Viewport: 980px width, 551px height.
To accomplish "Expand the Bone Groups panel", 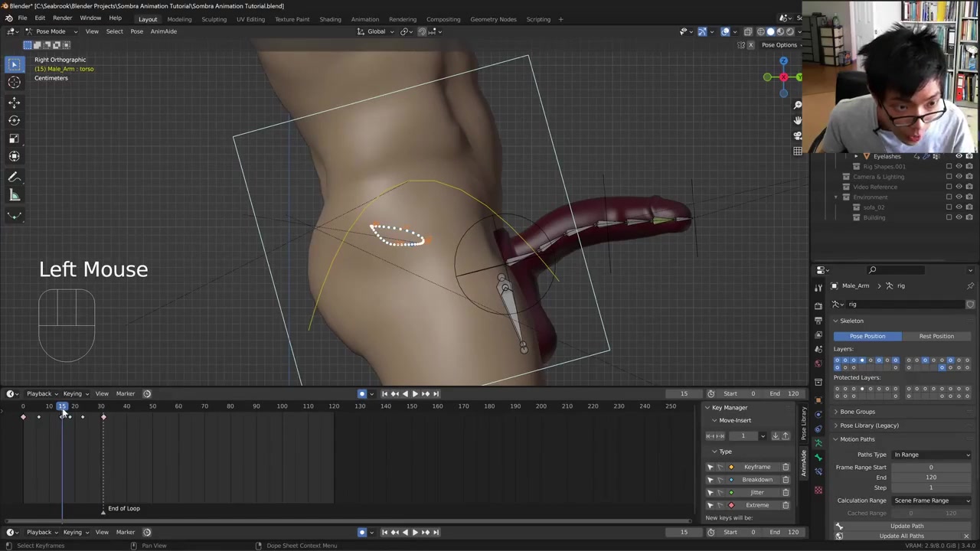I will [x=857, y=412].
